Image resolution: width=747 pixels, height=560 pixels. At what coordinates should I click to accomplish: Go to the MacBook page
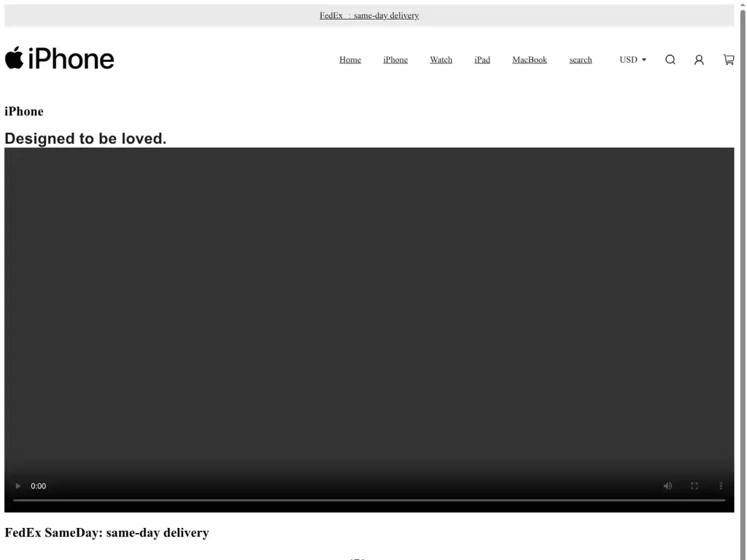(x=530, y=60)
